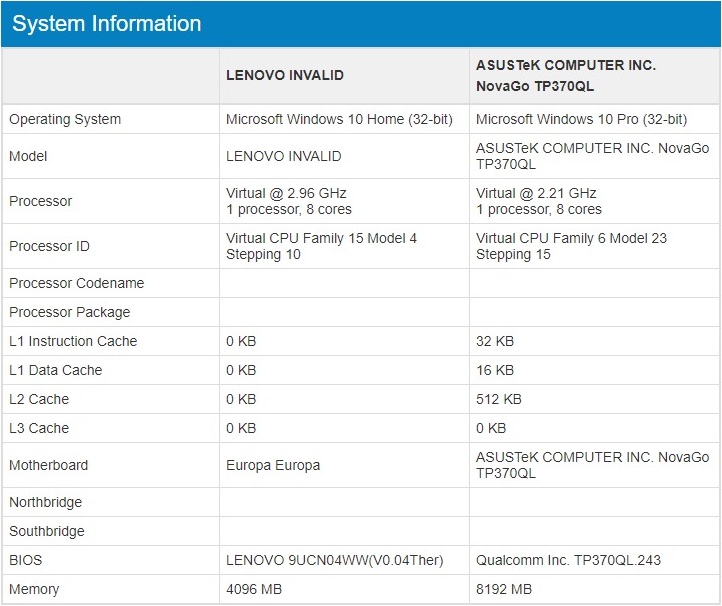Click the 32 KB L1 instruction value

click(495, 341)
